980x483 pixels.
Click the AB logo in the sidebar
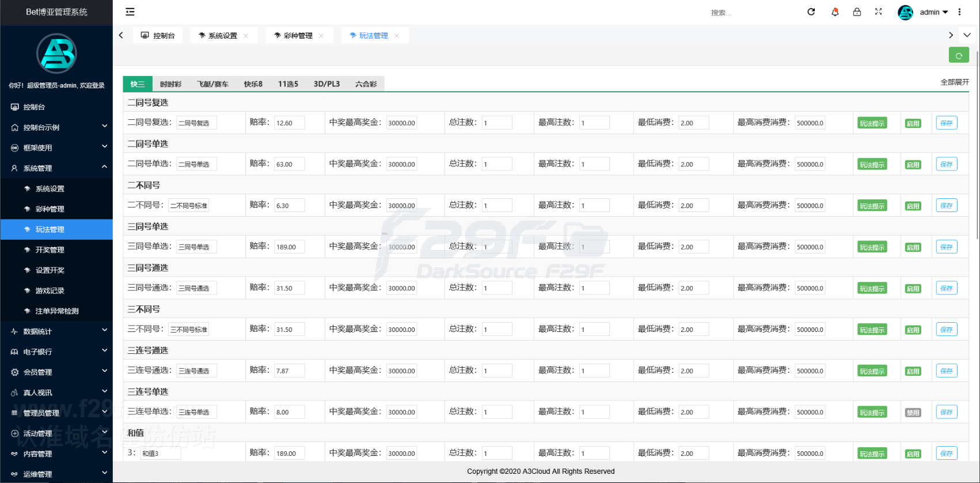(56, 54)
